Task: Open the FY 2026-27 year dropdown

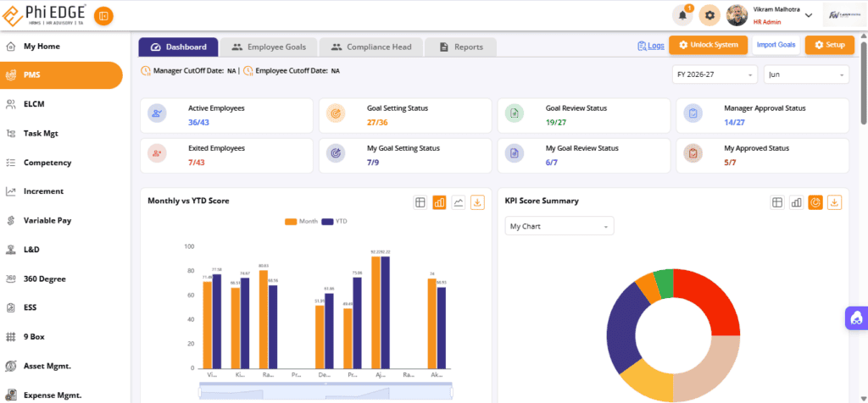Action: (x=714, y=75)
